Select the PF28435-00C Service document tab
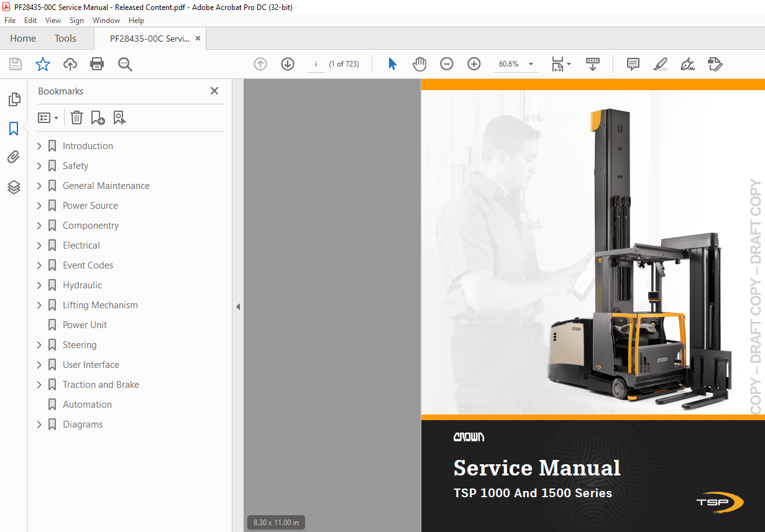The height and width of the screenshot is (532, 765). 150,39
